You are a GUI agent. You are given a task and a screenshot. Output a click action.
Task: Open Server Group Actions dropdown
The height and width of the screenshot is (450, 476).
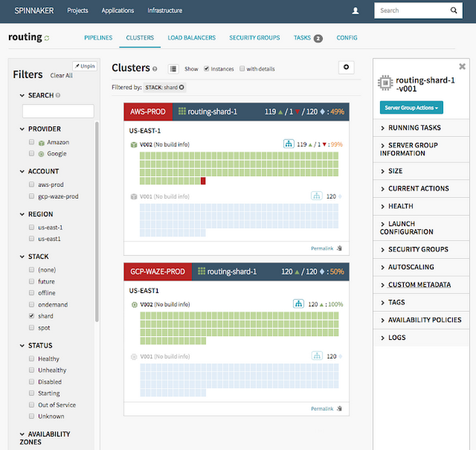tap(411, 107)
